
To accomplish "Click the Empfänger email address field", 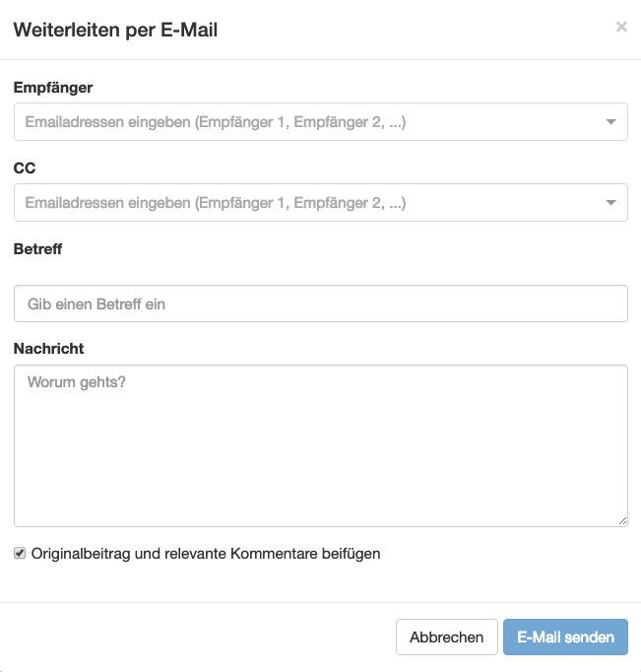I will (x=305, y=122).
